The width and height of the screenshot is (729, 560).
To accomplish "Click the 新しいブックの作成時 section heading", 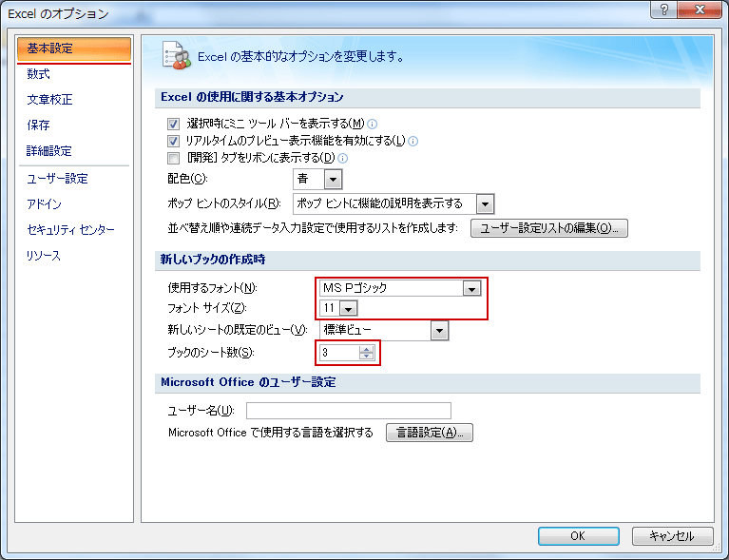I will tap(213, 260).
